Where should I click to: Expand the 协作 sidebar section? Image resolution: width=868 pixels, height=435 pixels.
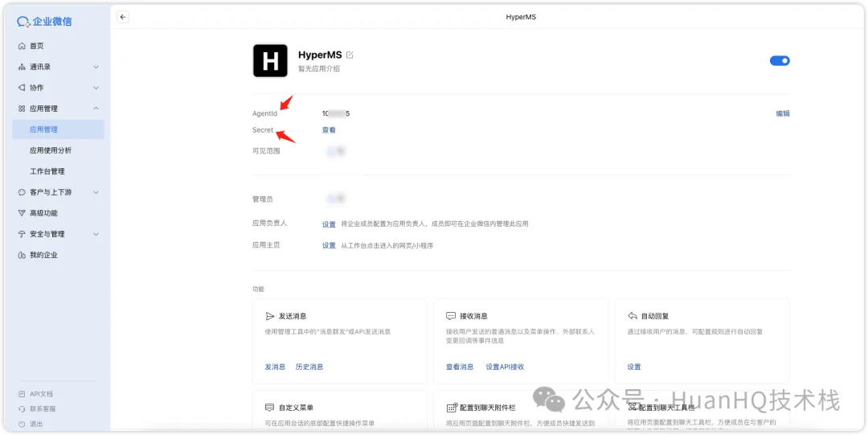[96, 88]
